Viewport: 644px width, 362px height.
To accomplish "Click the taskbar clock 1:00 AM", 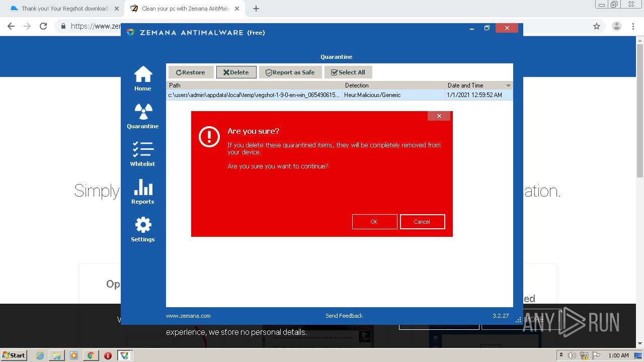I will pyautogui.click(x=618, y=355).
